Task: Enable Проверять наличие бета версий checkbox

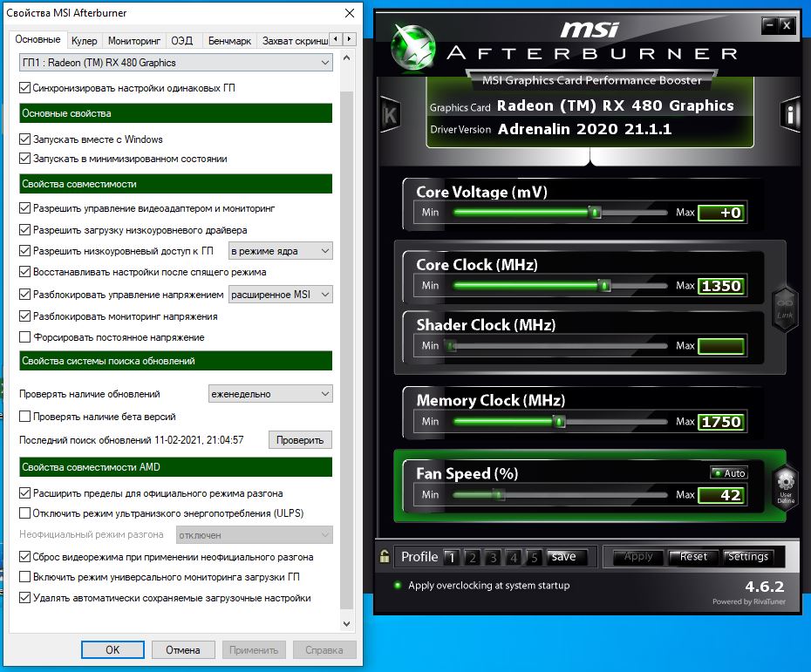Action: 24,416
